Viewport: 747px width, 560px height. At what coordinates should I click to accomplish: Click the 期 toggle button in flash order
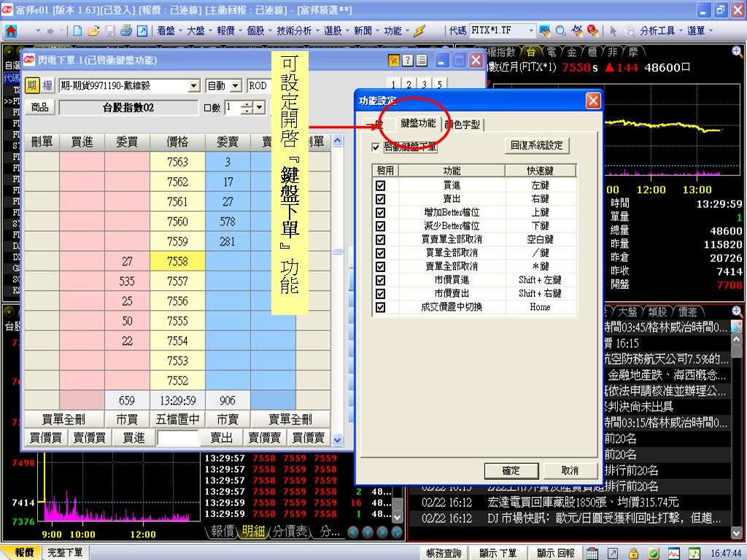(x=32, y=86)
